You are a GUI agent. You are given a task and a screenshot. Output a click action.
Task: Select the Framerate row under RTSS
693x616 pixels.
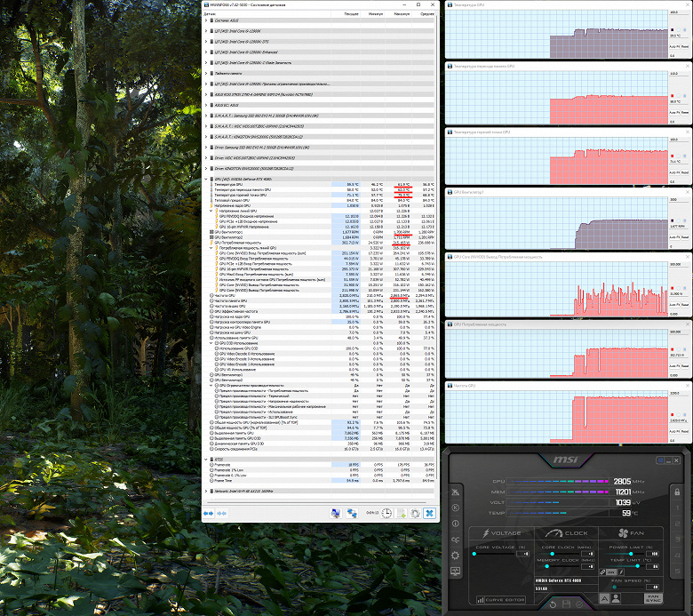[x=318, y=465]
